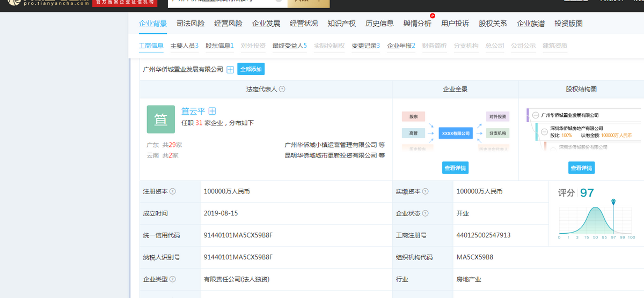644x298 pixels.
Task: Click the help icon beside 企业状态
Action: [x=425, y=213]
